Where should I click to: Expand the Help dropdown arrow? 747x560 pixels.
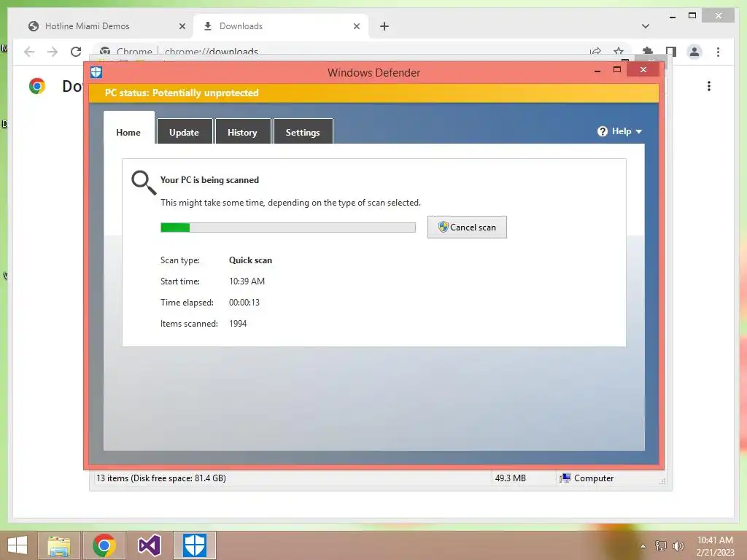coord(639,131)
